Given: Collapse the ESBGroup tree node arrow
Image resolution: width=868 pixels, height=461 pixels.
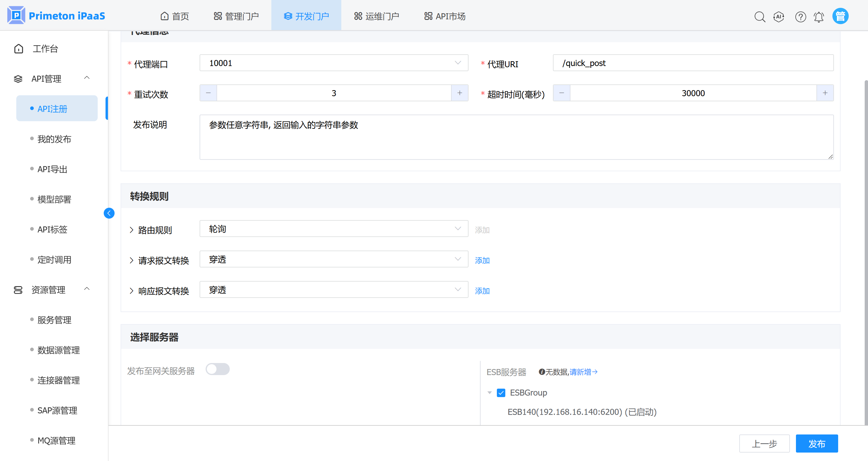Looking at the screenshot, I should [490, 393].
